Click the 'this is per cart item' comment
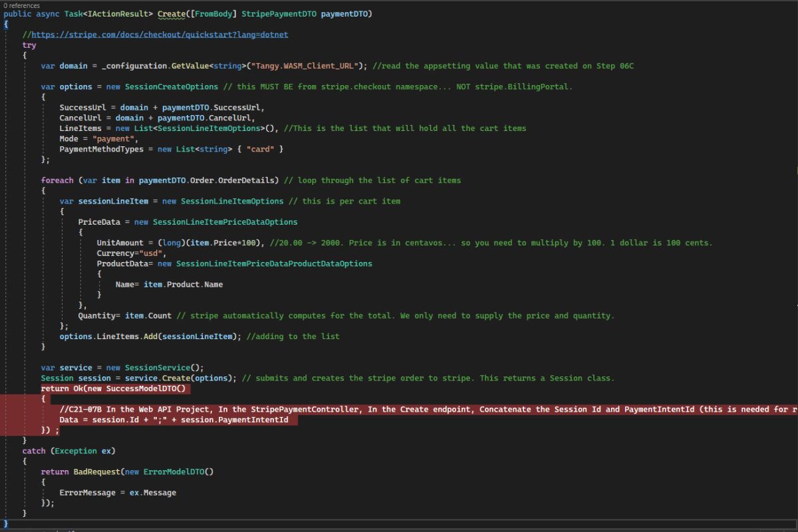 (x=344, y=200)
